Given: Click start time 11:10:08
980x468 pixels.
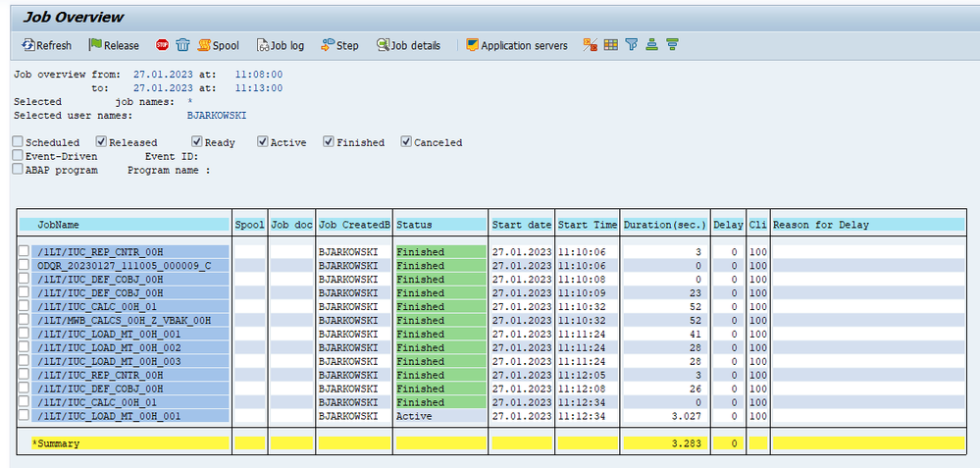Looking at the screenshot, I should click(x=582, y=279).
